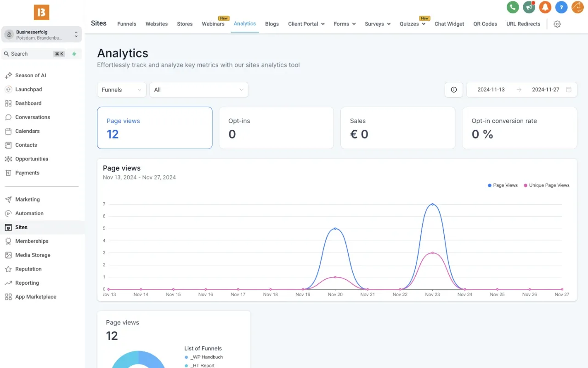Screen dimensions: 588x368
Task: Switch to the Websites tab
Action: point(156,23)
